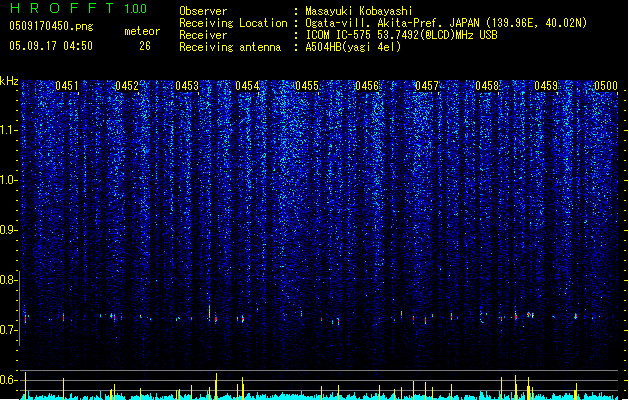This screenshot has height=400, width=629.
Task: Click the date stamp 05.09.17 04:50
Action: 51,46
